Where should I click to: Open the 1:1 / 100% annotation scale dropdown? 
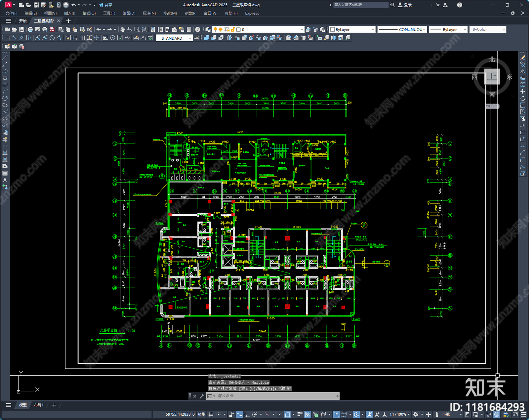coord(400,414)
